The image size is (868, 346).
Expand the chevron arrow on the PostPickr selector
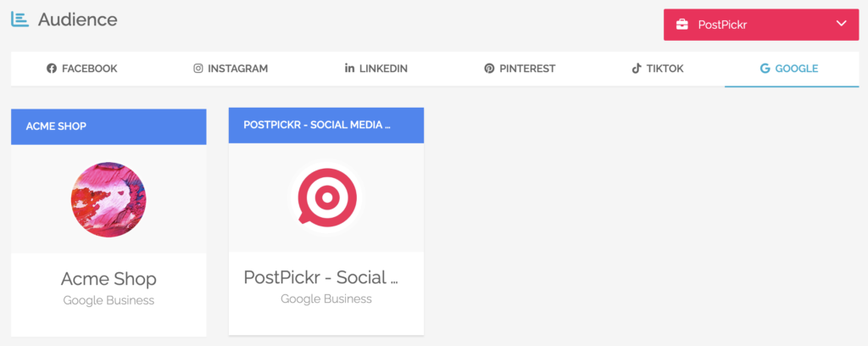click(x=841, y=25)
